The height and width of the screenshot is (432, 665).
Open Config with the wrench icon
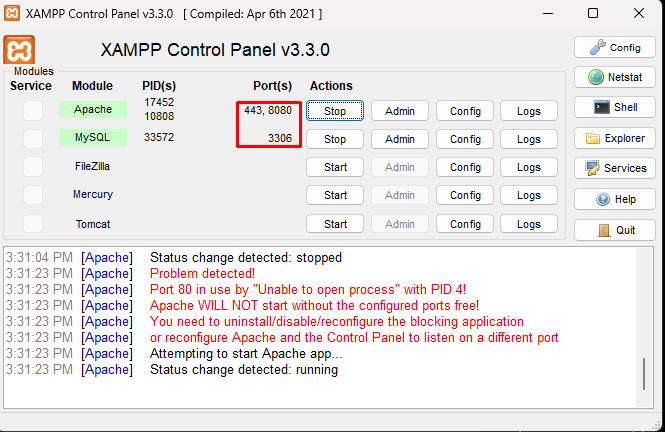tap(615, 47)
